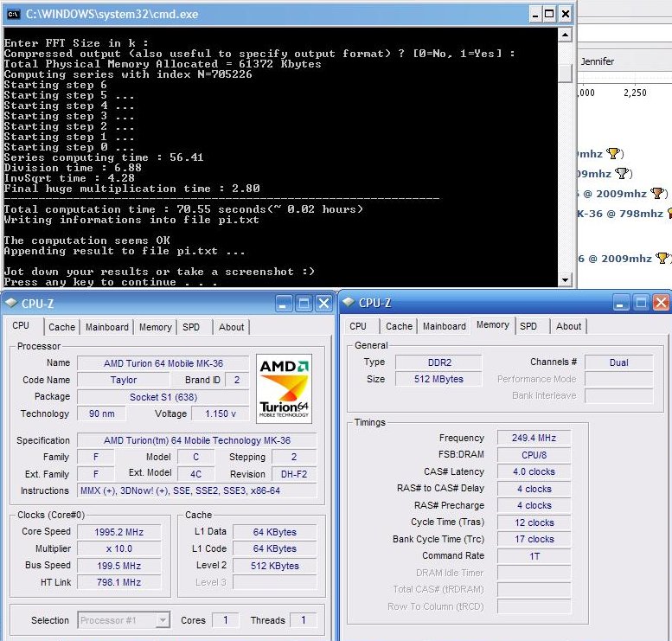The image size is (672, 641).
Task: Open Cache tab in right CPU-Z window
Action: coord(399,326)
